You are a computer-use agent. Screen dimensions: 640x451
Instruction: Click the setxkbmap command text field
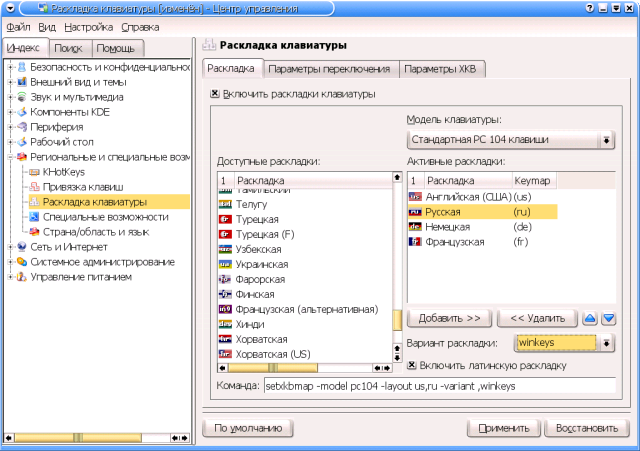(439, 385)
